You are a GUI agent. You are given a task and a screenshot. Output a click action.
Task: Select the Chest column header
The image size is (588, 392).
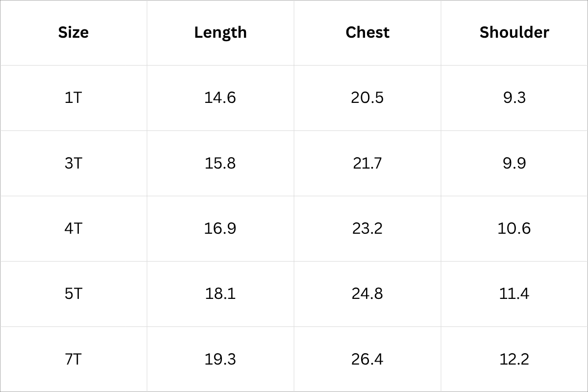[367, 32]
